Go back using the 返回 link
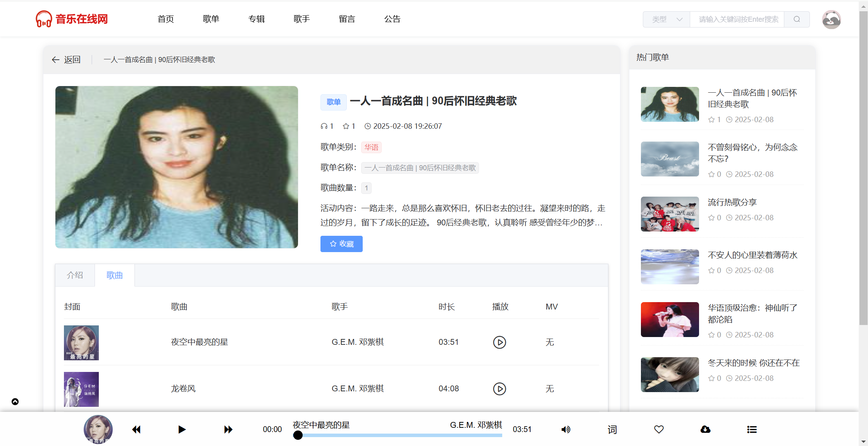 [66, 60]
